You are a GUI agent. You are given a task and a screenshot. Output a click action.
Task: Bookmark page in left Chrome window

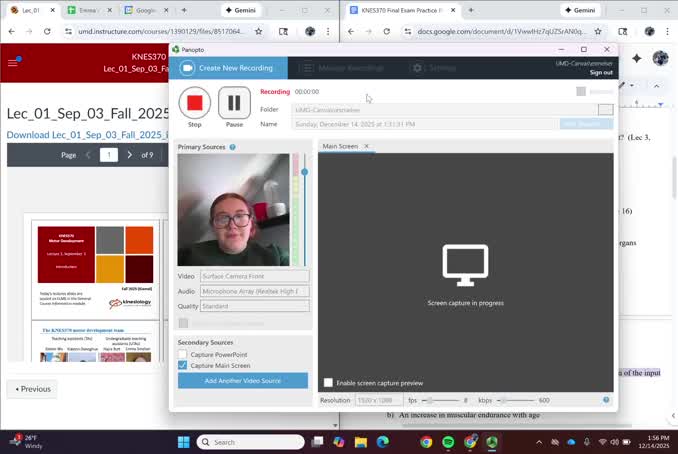(x=259, y=32)
